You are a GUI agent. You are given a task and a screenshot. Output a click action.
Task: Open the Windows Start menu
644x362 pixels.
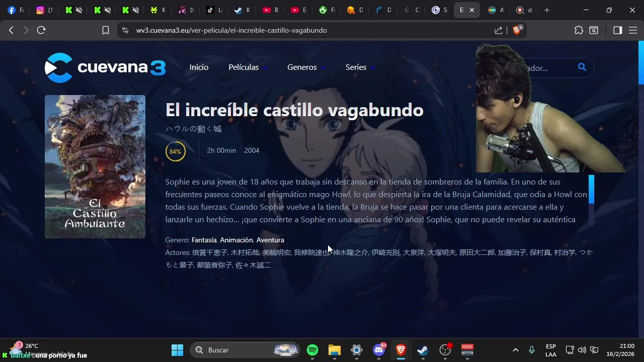tap(177, 350)
